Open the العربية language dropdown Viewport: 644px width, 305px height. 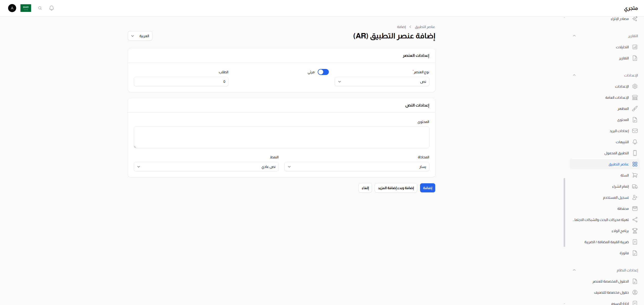(x=140, y=36)
